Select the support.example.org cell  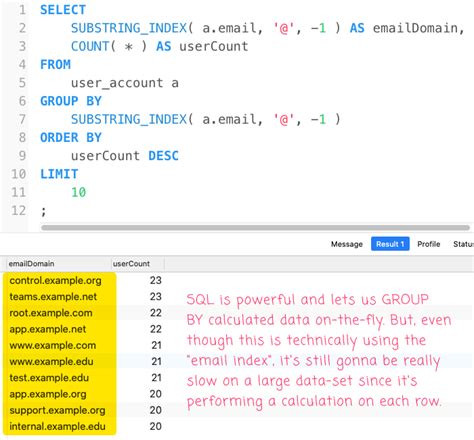(x=57, y=410)
